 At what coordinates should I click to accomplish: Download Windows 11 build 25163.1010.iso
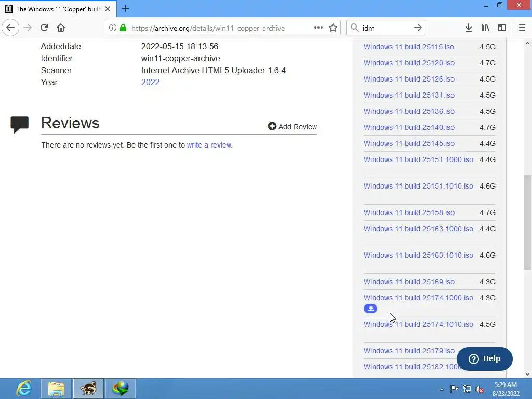pyautogui.click(x=418, y=255)
